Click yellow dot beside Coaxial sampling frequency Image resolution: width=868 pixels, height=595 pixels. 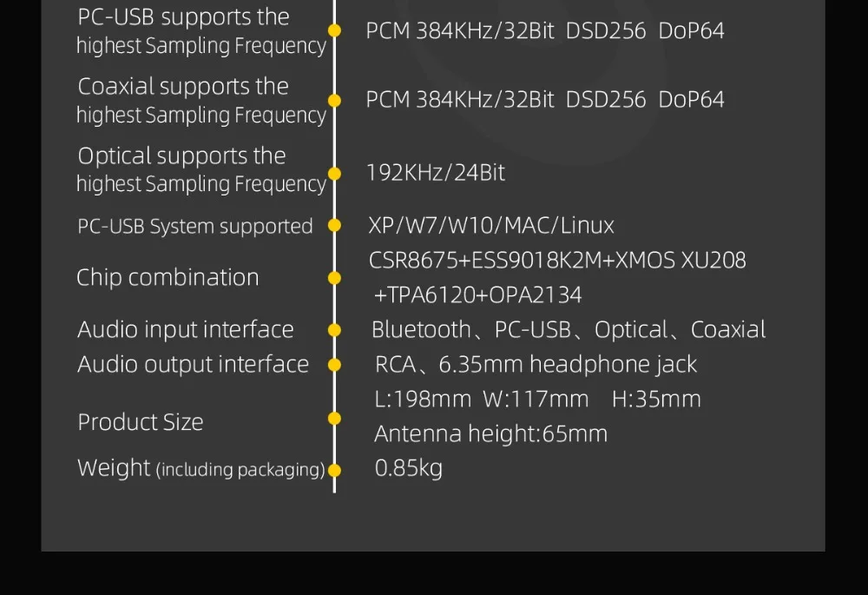(334, 100)
